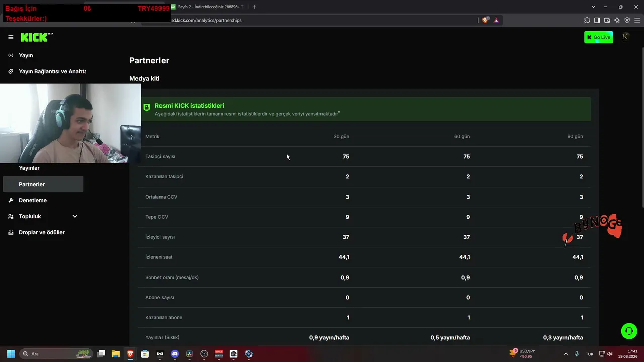Click the Brave Shields icon in address bar
644x362 pixels.
pyautogui.click(x=485, y=20)
